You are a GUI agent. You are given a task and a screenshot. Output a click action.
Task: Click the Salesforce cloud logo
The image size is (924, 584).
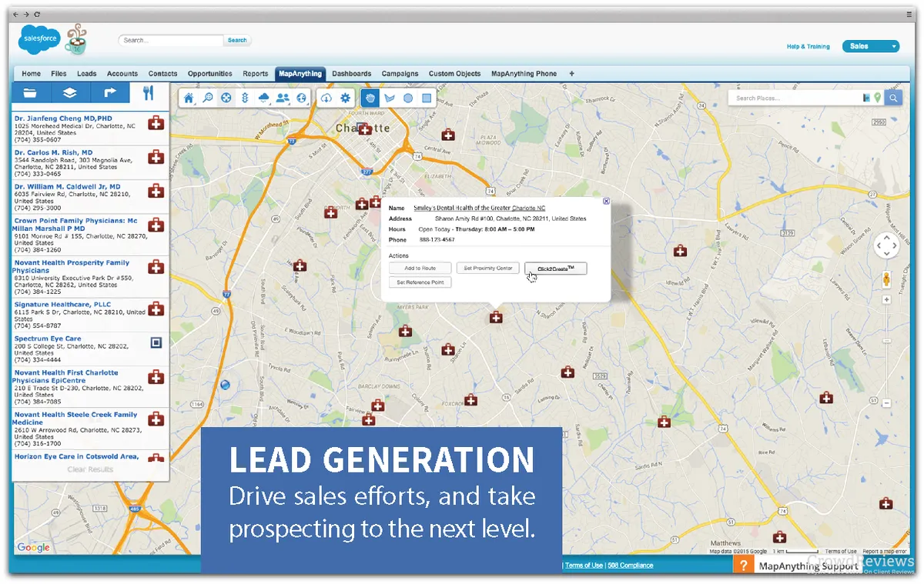pos(38,39)
